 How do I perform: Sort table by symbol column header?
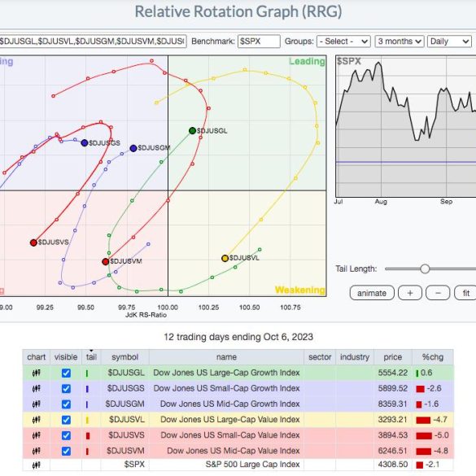[124, 357]
